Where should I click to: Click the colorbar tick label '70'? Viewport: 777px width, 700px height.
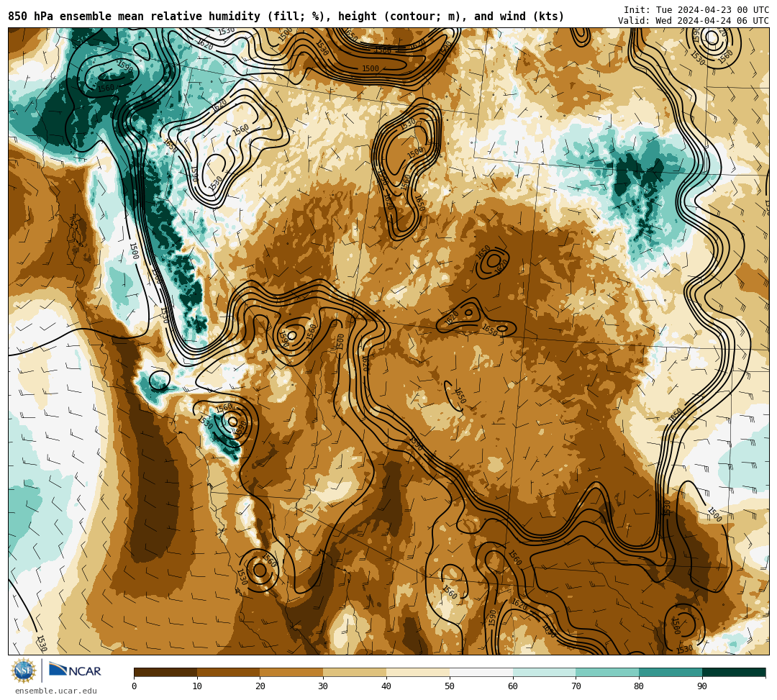pyautogui.click(x=576, y=686)
